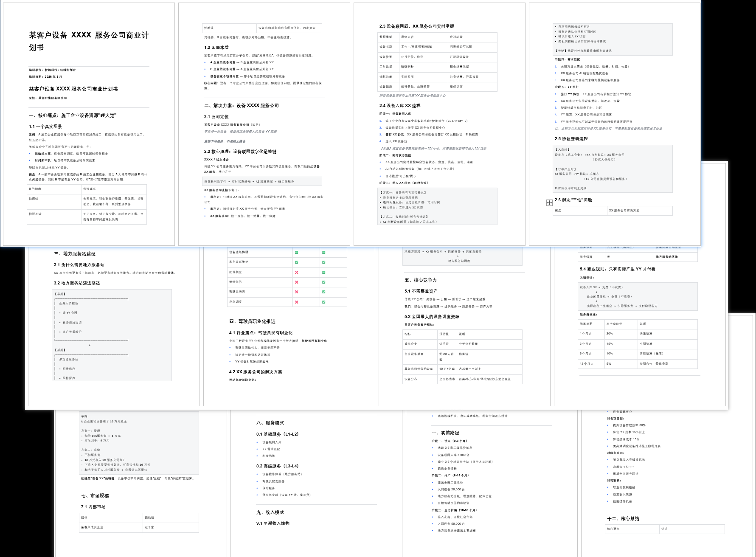The height and width of the screenshot is (557, 756).
Task: Click the heading 三、地方服务站建设
Action: [74, 253]
